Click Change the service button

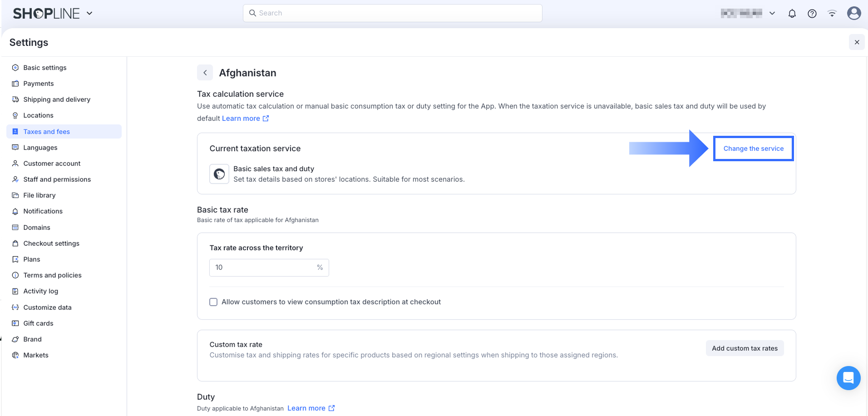753,149
